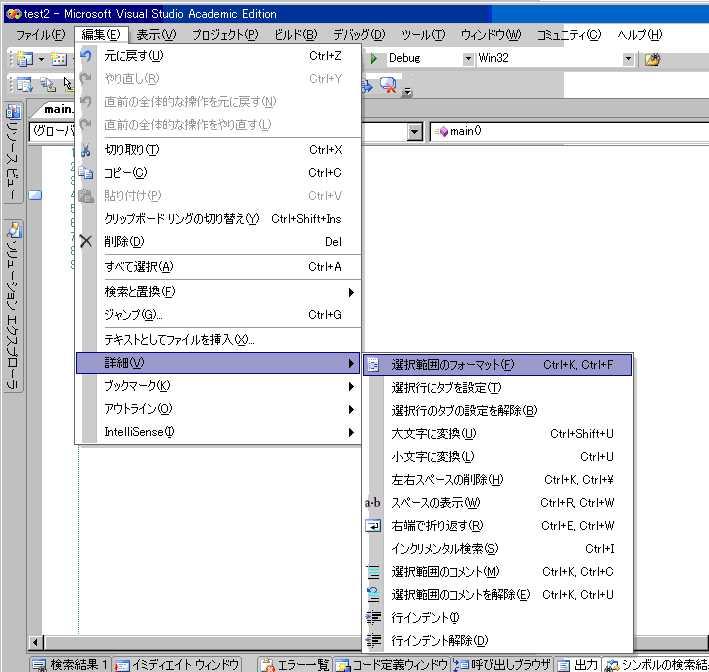Click the word wrap icon beside 右端で折り返す

tap(373, 525)
